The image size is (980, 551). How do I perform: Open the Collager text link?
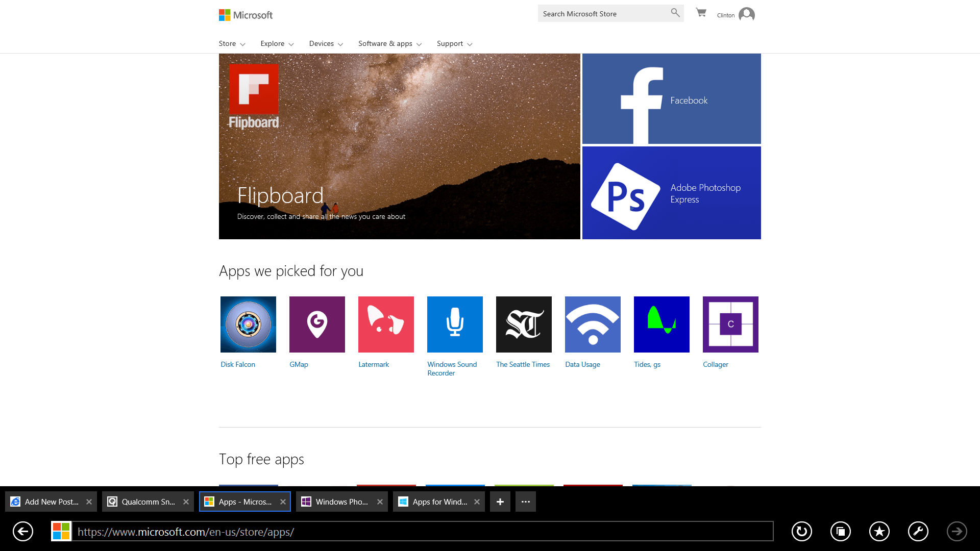pyautogui.click(x=716, y=364)
